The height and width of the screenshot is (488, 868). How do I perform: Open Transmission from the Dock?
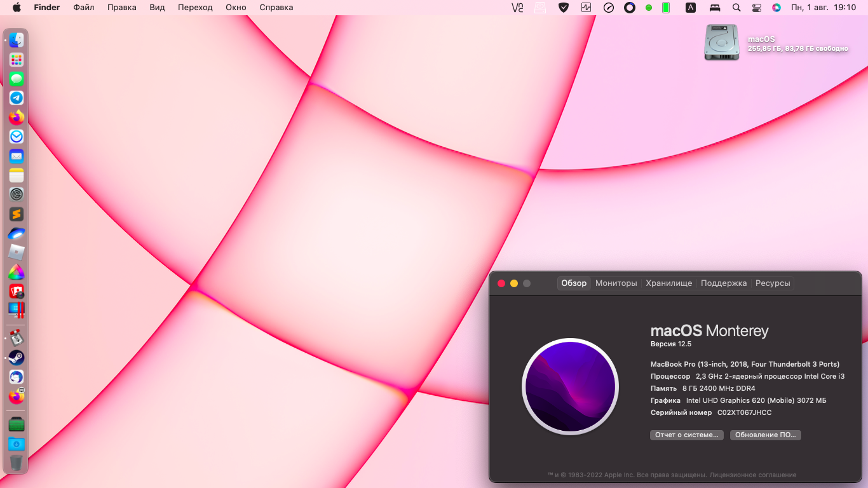17,338
